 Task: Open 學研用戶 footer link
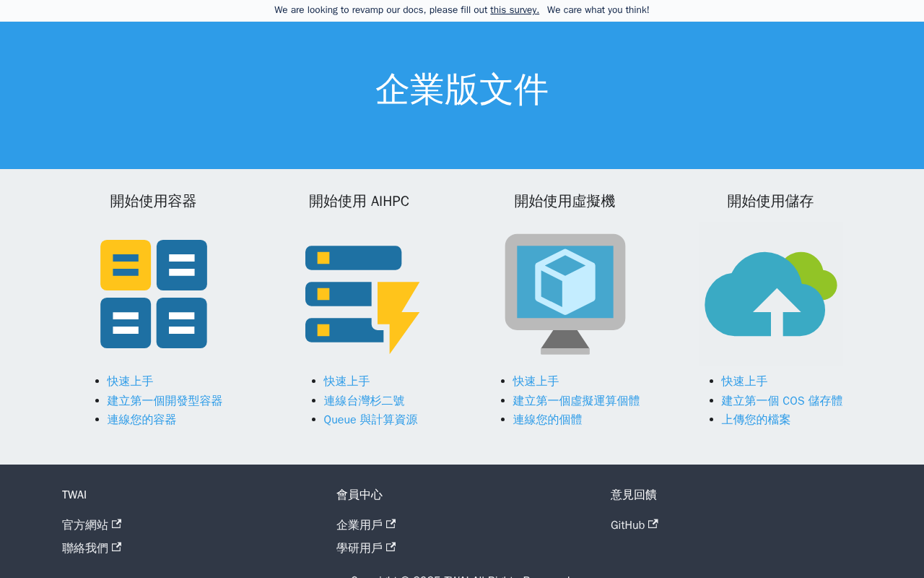tap(359, 548)
